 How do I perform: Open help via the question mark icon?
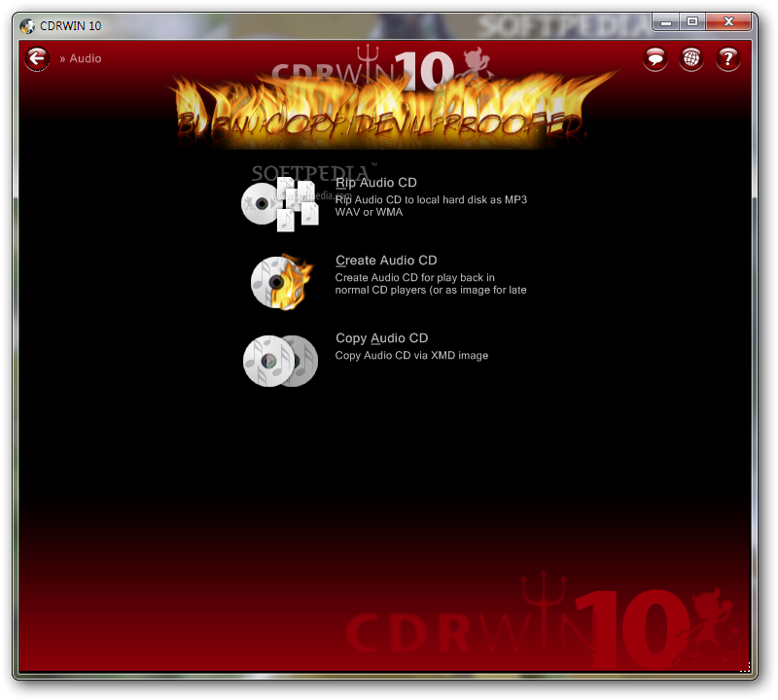pos(727,59)
